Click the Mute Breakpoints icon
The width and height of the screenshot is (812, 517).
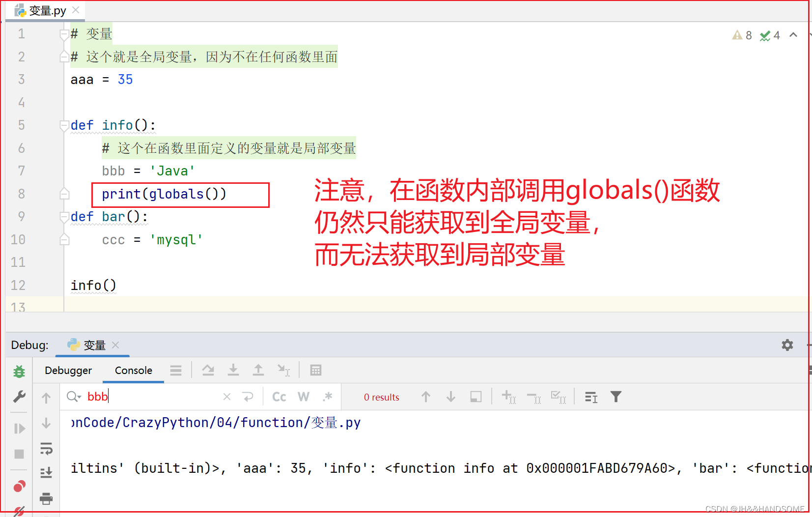pyautogui.click(x=19, y=511)
